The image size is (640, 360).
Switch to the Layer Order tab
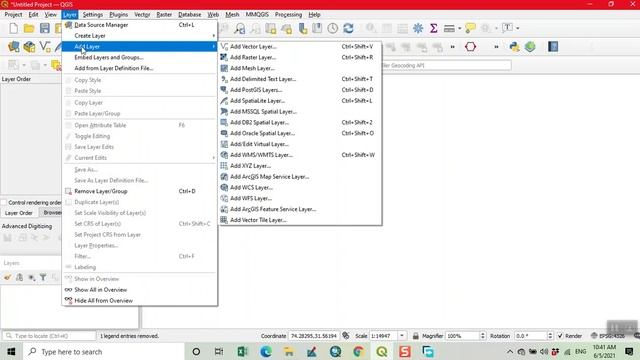pyautogui.click(x=18, y=213)
